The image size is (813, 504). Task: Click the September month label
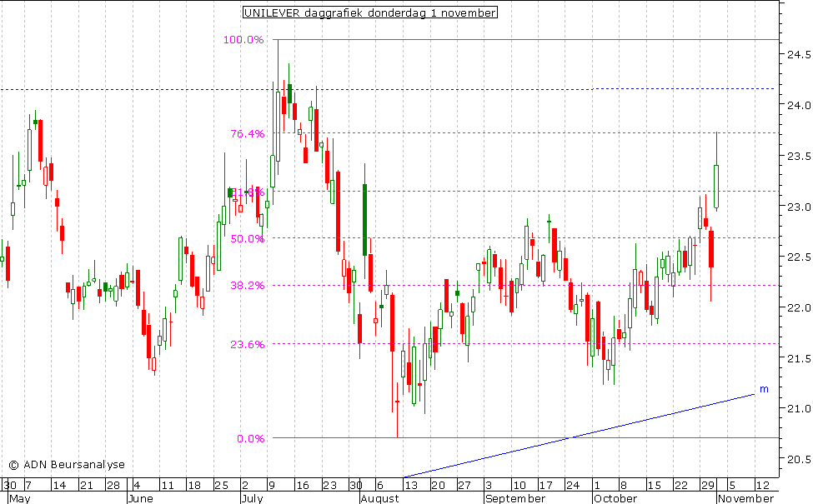coord(515,499)
